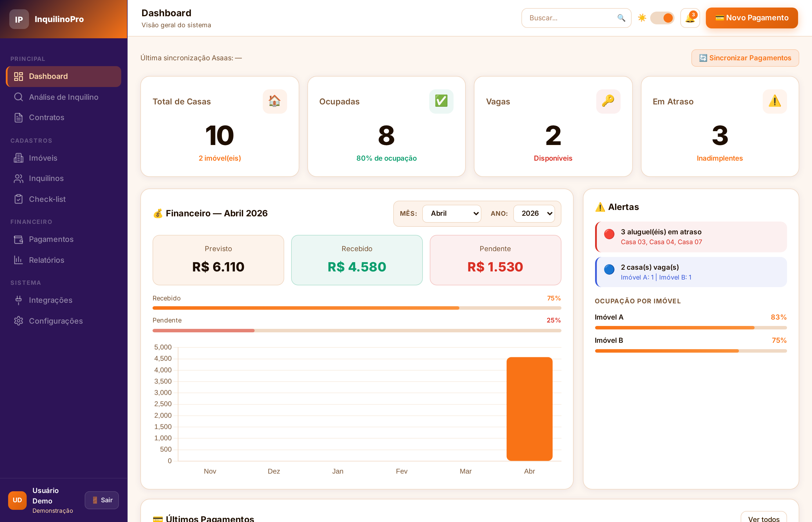Click Sincronizar Pagamentos
812x522 pixels.
744,58
